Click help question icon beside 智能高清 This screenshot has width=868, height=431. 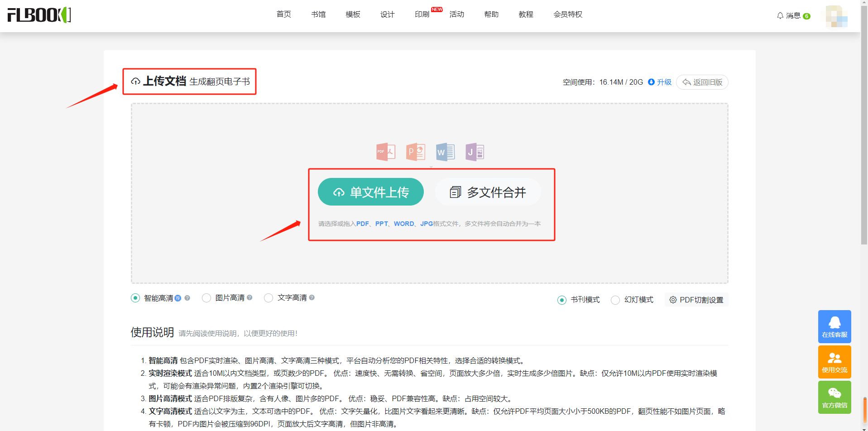[187, 298]
